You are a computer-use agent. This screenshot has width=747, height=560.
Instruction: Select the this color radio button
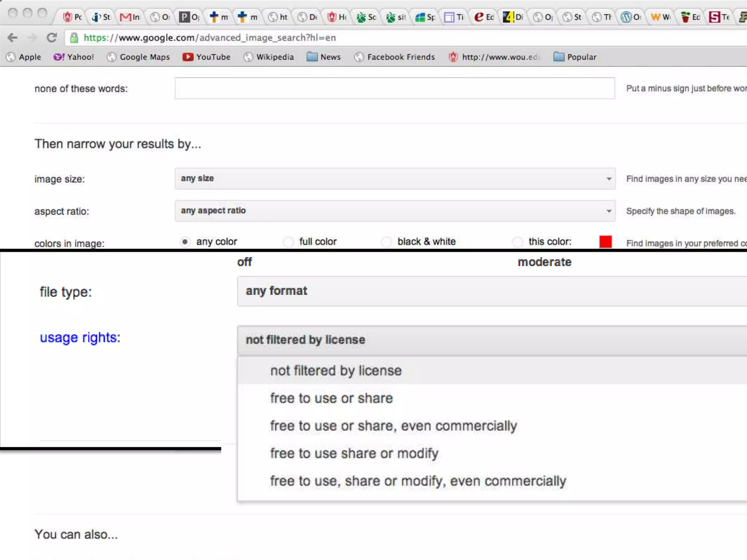(518, 242)
